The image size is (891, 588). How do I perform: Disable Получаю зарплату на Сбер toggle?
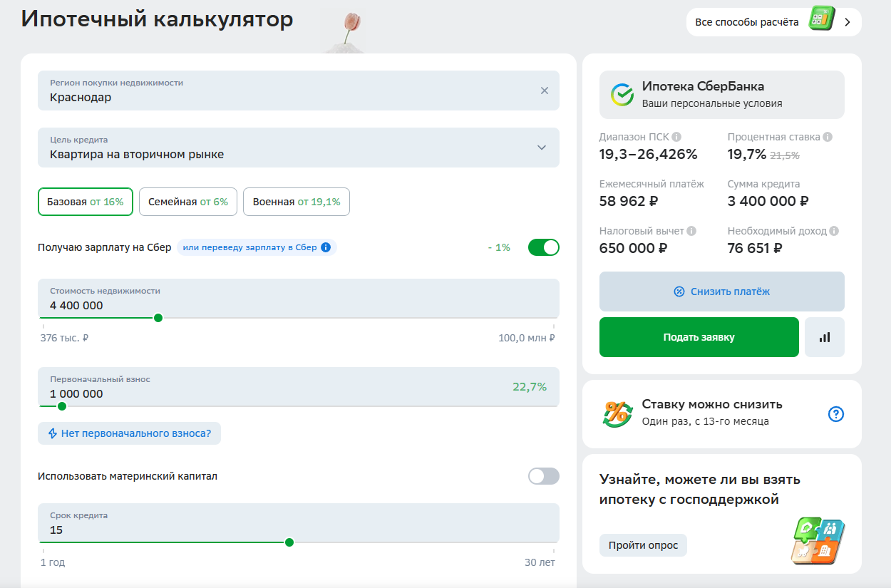click(544, 247)
